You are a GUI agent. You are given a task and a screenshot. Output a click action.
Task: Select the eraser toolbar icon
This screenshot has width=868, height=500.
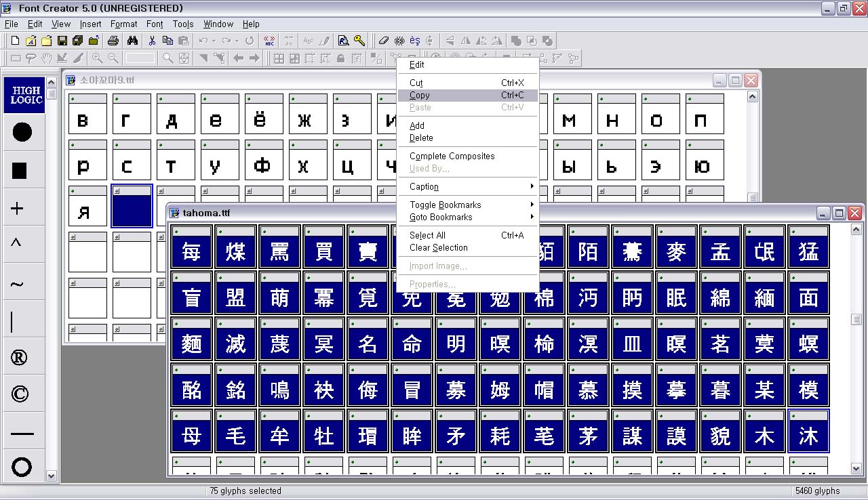384,41
